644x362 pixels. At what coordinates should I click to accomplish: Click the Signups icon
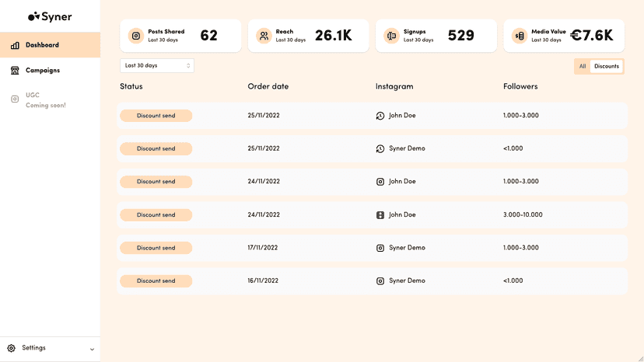pyautogui.click(x=391, y=36)
